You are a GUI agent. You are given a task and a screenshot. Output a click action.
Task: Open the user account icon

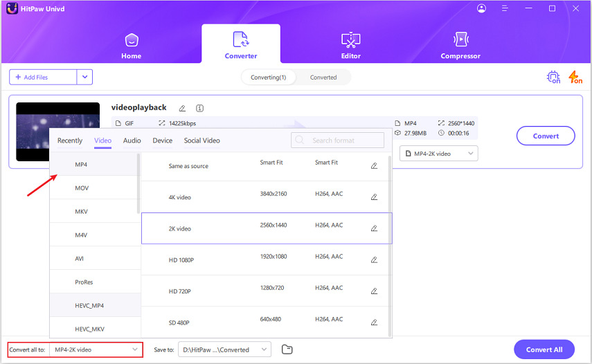[482, 8]
